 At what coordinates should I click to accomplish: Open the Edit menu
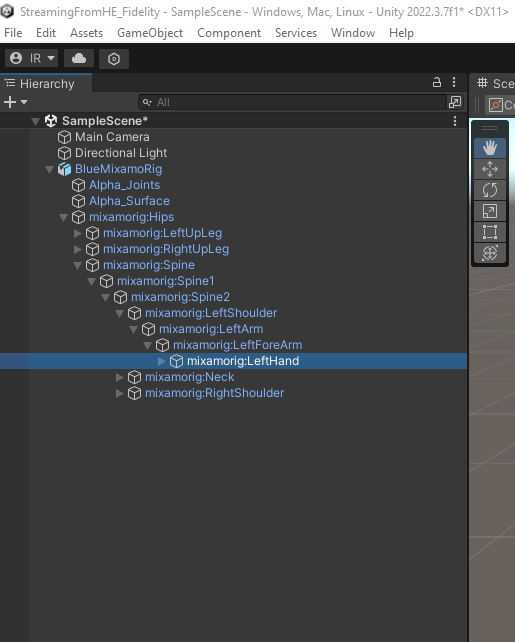pyautogui.click(x=46, y=33)
